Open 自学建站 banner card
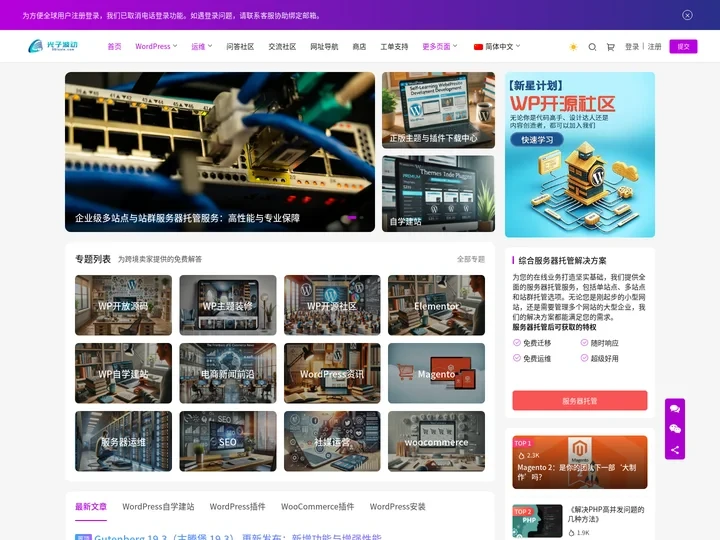Viewport: 720px width, 540px height. tap(438, 193)
